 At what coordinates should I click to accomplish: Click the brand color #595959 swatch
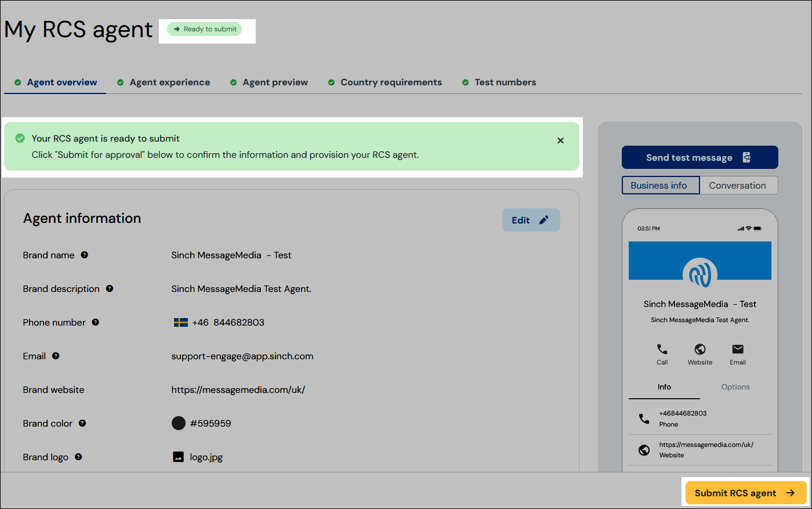(x=179, y=423)
